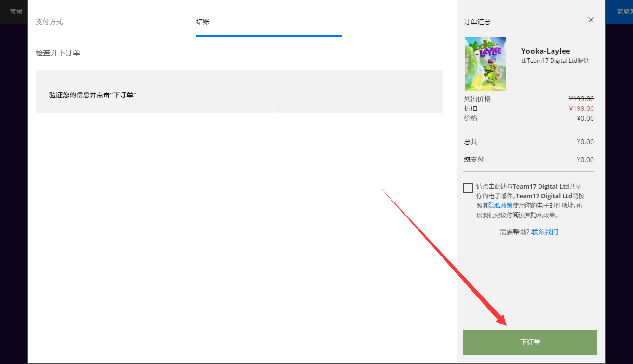This screenshot has width=633, height=364.
Task: Select the red -¥199.00 discount amount
Action: (x=579, y=108)
